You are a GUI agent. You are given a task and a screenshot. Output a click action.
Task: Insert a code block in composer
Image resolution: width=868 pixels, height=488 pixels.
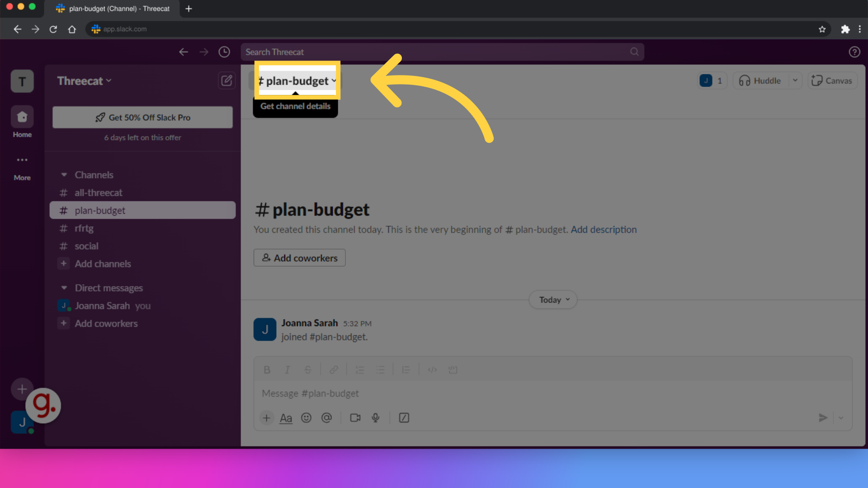(x=453, y=370)
